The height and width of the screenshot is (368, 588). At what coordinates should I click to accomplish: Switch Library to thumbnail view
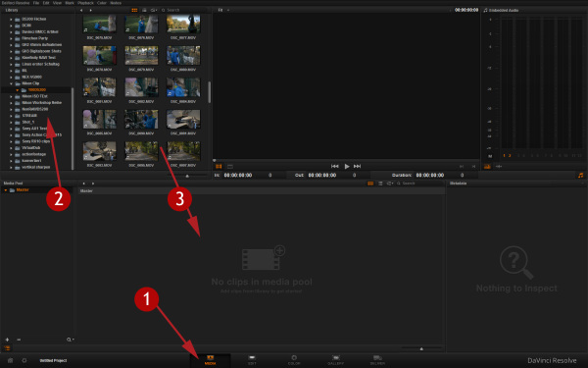pos(134,10)
